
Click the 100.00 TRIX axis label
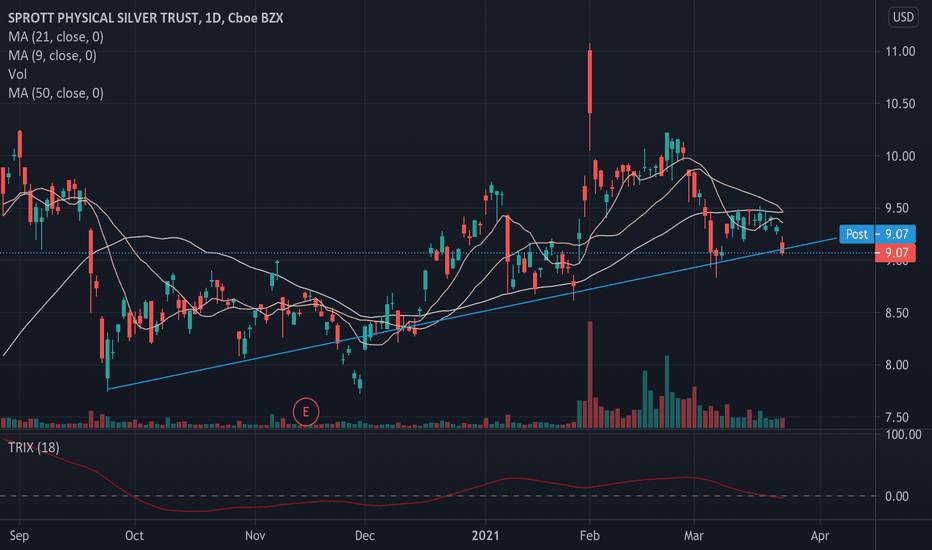(903, 435)
